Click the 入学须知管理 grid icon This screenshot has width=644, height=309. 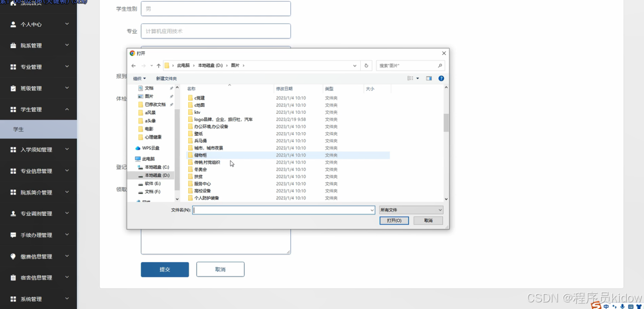13,150
